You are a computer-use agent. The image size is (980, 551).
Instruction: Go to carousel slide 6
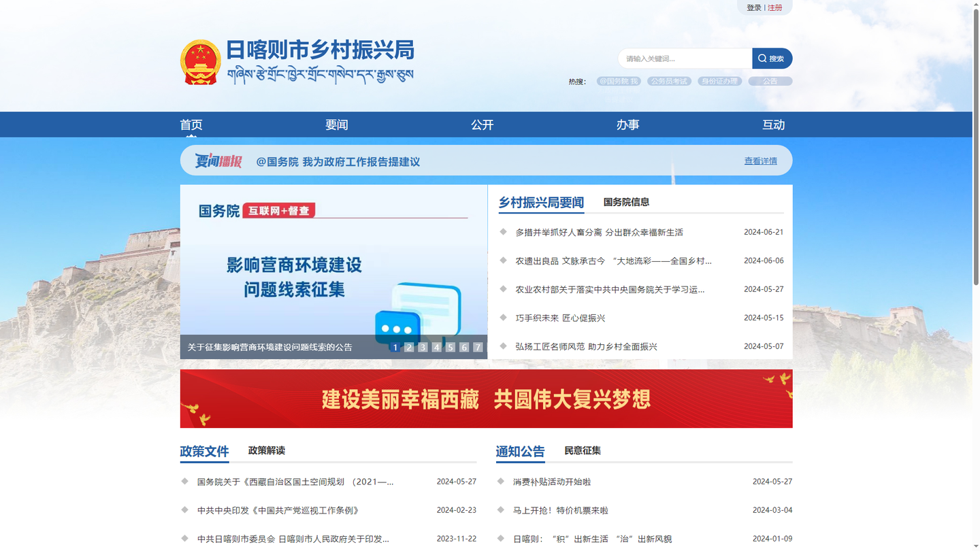[464, 347]
